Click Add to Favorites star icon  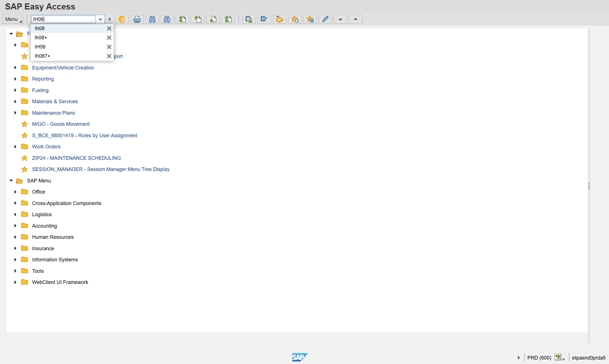295,19
